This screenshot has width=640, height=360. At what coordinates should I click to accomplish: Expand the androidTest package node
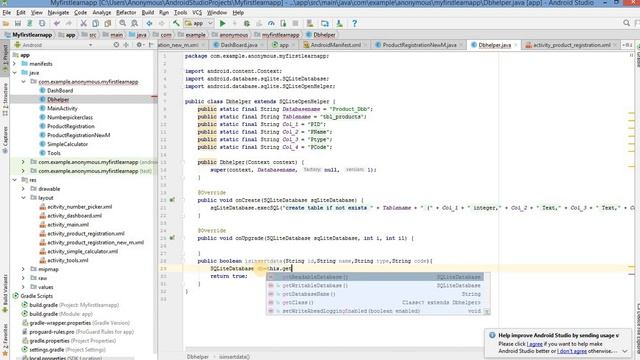23,162
